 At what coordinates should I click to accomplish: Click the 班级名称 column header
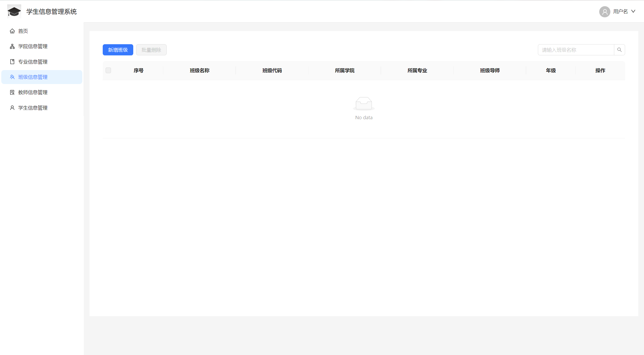[x=199, y=70]
